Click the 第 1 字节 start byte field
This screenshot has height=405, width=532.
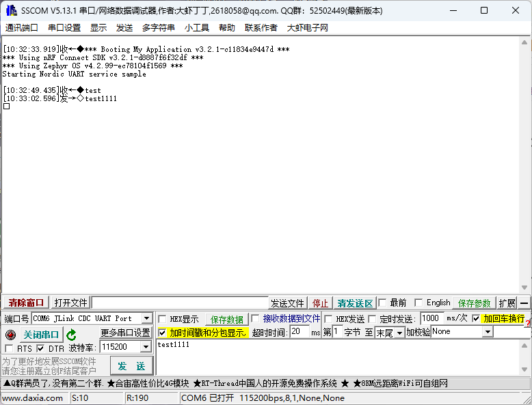pyautogui.click(x=337, y=332)
